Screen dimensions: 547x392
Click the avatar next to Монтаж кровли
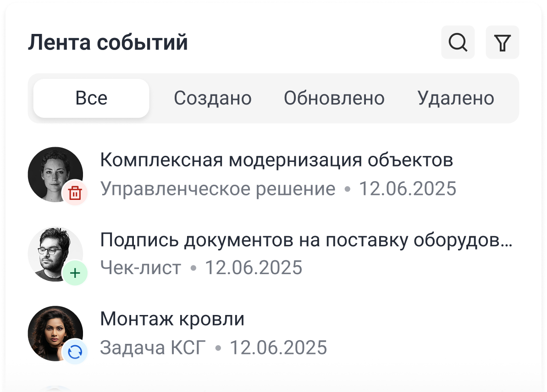tap(55, 333)
